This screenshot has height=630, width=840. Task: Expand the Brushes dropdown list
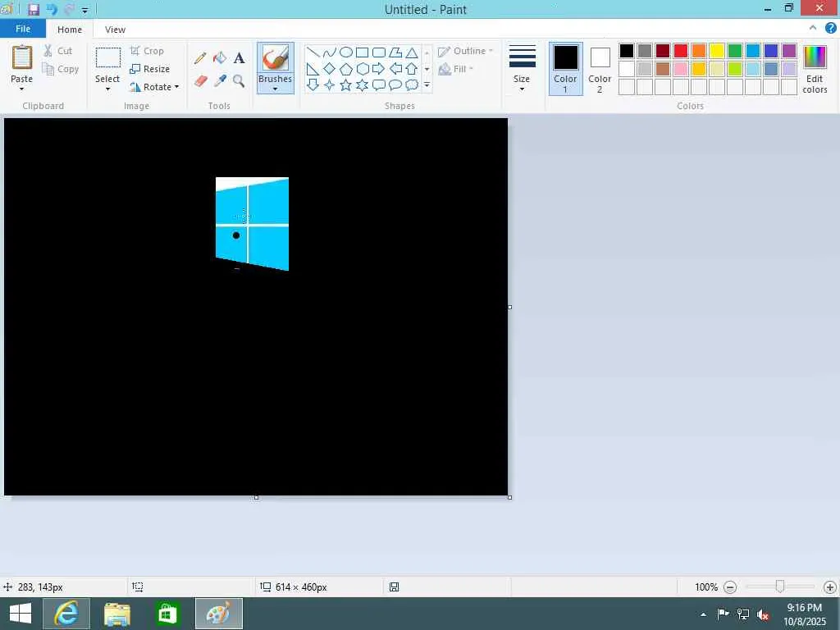coord(276,84)
